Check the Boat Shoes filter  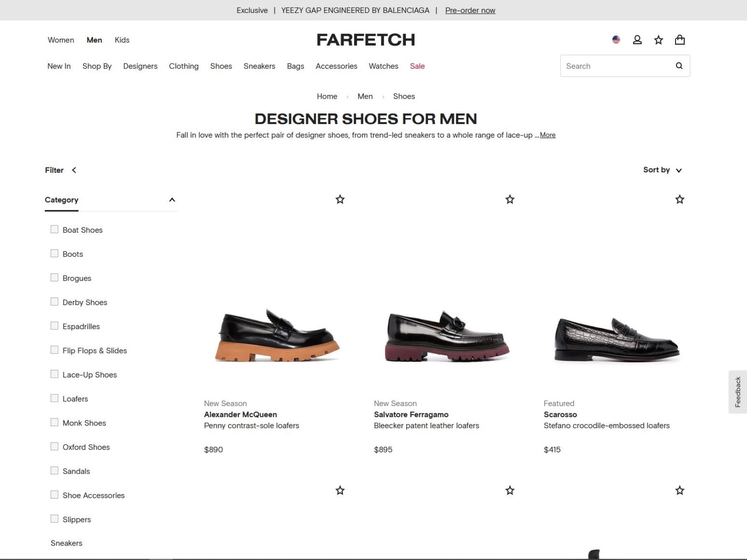click(x=54, y=229)
